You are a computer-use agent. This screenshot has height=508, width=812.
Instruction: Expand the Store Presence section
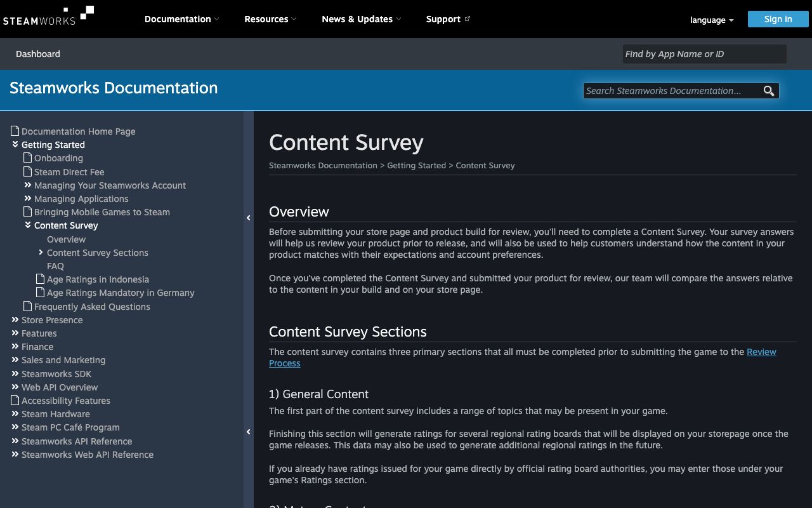(x=15, y=319)
